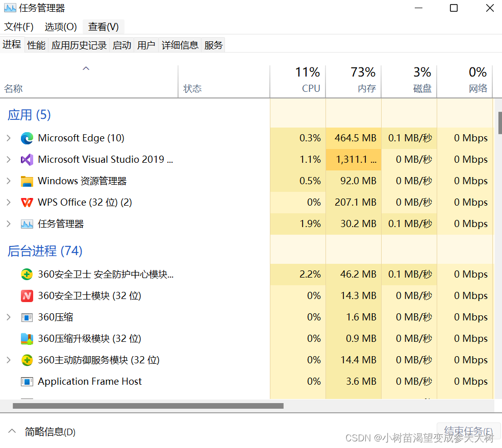Select the 360压缩升级模块 (32 位) row name
Image resolution: width=502 pixels, height=448 pixels.
coord(90,338)
